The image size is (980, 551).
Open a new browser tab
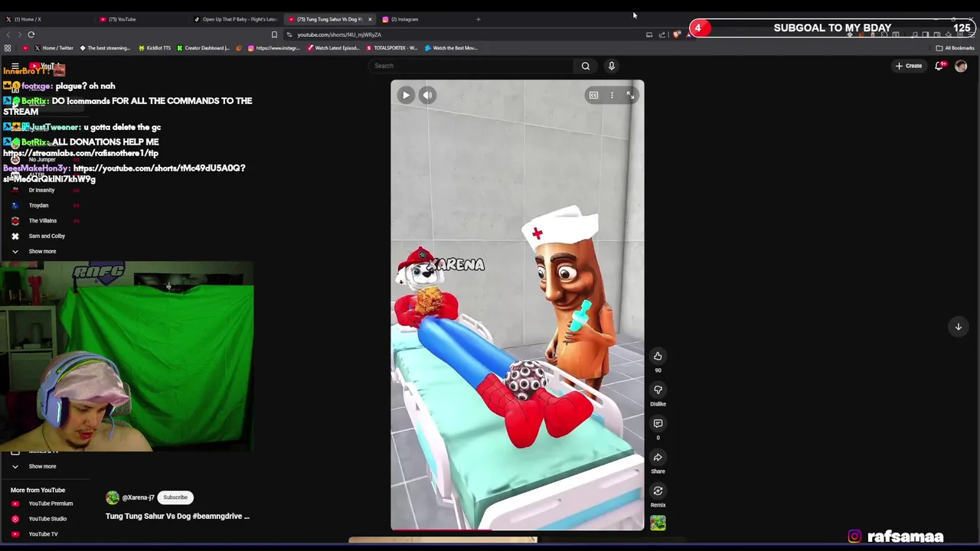pyautogui.click(x=479, y=19)
